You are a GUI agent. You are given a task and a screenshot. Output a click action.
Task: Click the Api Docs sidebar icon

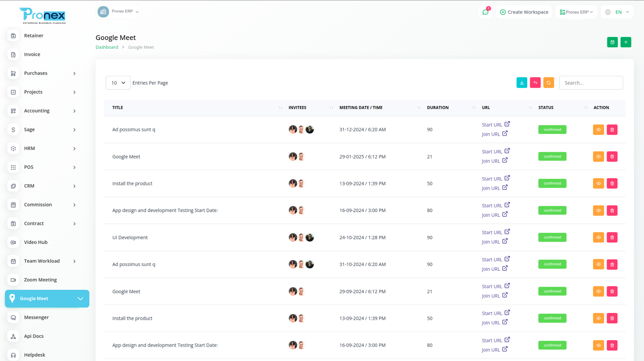(x=13, y=336)
